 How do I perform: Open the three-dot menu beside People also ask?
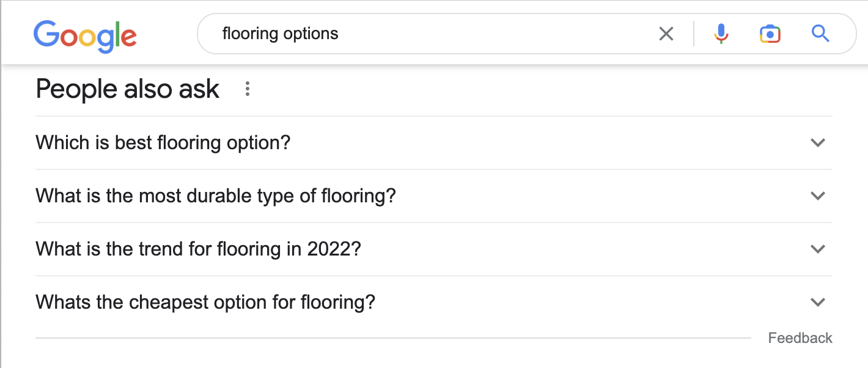coord(248,89)
